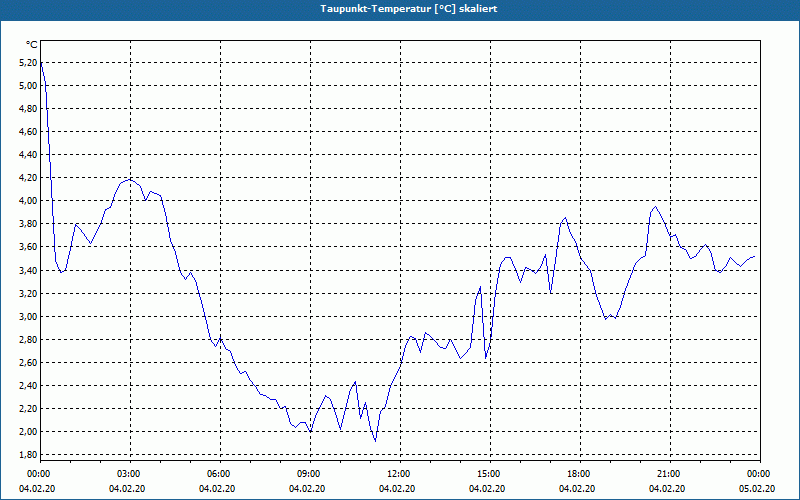Select the "12:00" time label

point(397,474)
